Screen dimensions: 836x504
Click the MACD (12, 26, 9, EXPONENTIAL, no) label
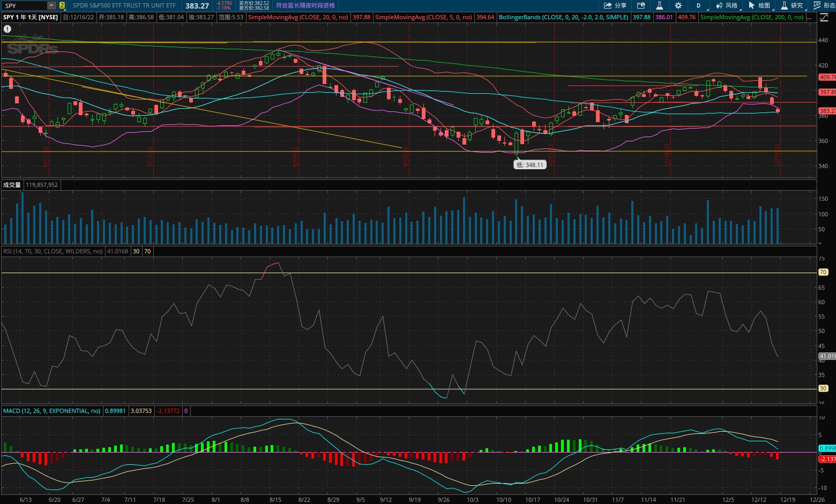51,411
